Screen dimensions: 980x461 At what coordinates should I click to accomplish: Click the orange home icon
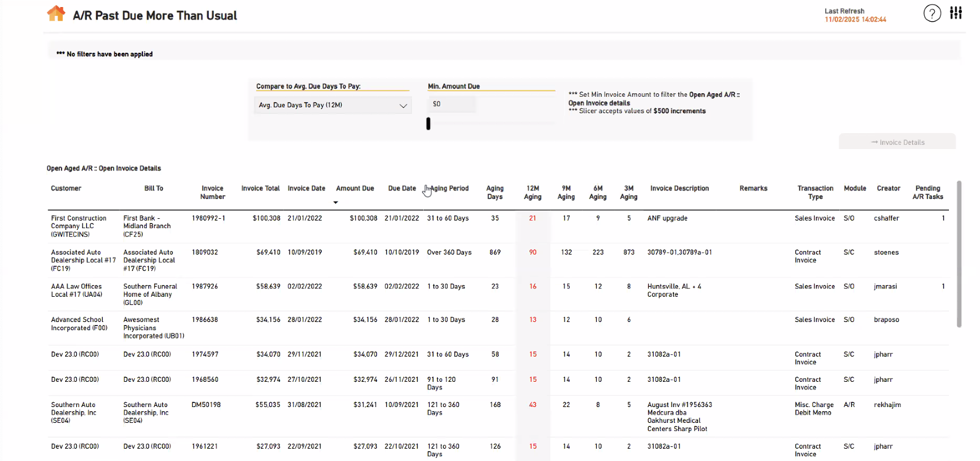56,13
